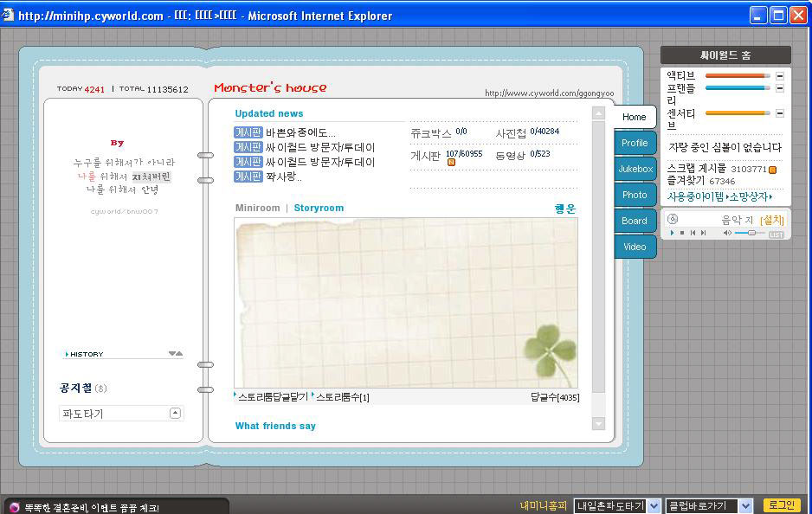Click the [설치] install link
812x514 pixels.
tap(771, 220)
